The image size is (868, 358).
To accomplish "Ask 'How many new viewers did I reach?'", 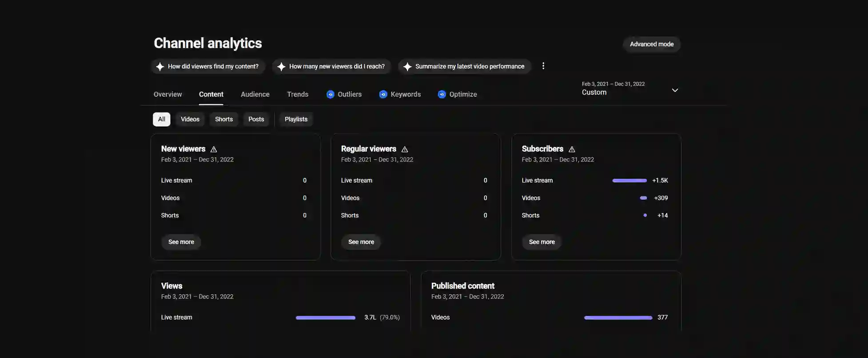I will [x=332, y=66].
